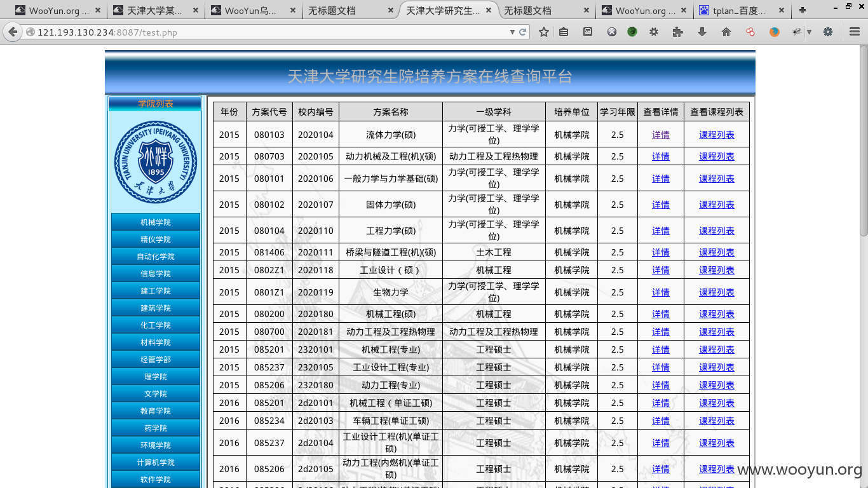868x488 pixels.
Task: Open the bookmarks list icon
Action: click(x=564, y=32)
